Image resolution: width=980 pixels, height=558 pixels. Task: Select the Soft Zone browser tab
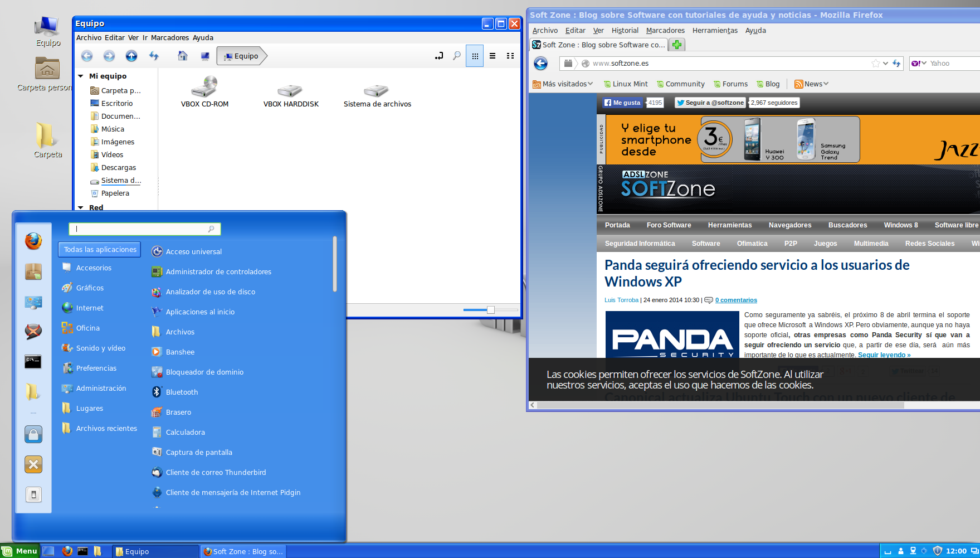pos(599,45)
